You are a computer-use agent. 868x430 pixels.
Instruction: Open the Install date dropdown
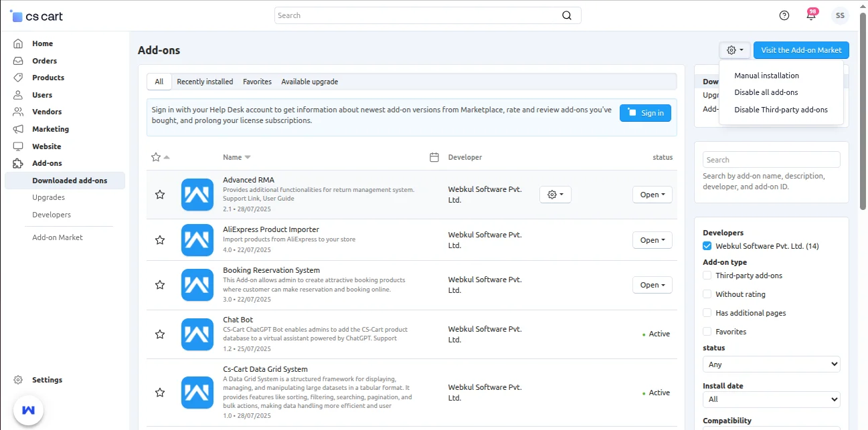[x=771, y=399]
